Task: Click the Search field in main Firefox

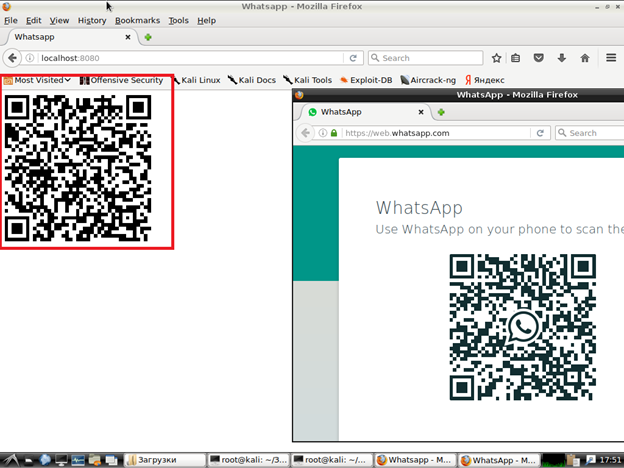Action: 430,58
